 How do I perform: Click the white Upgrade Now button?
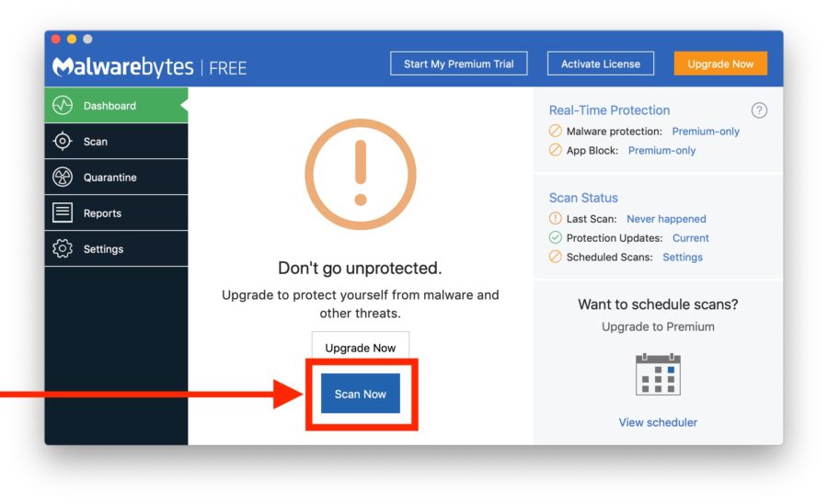point(360,347)
